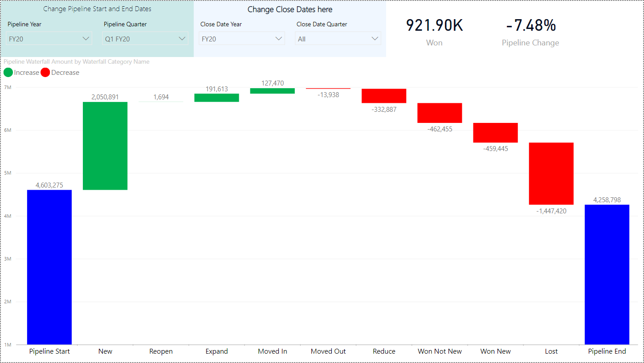Open the Pipeline Year dropdown

pyautogui.click(x=49, y=39)
